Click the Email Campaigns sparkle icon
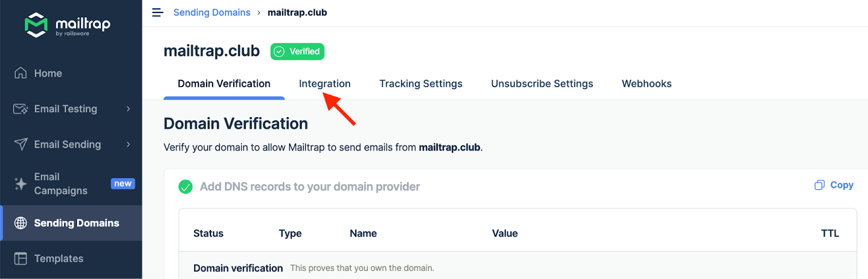This screenshot has width=868, height=279. click(x=21, y=184)
